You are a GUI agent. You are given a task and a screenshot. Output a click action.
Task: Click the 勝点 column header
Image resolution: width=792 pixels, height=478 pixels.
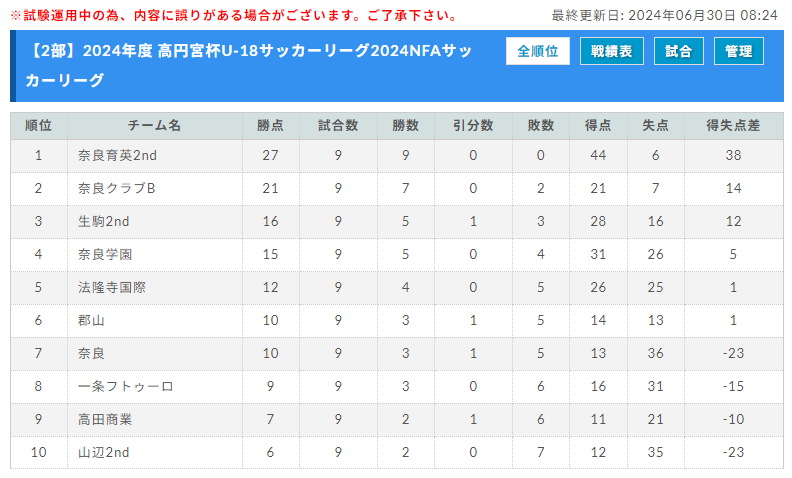tap(271, 126)
